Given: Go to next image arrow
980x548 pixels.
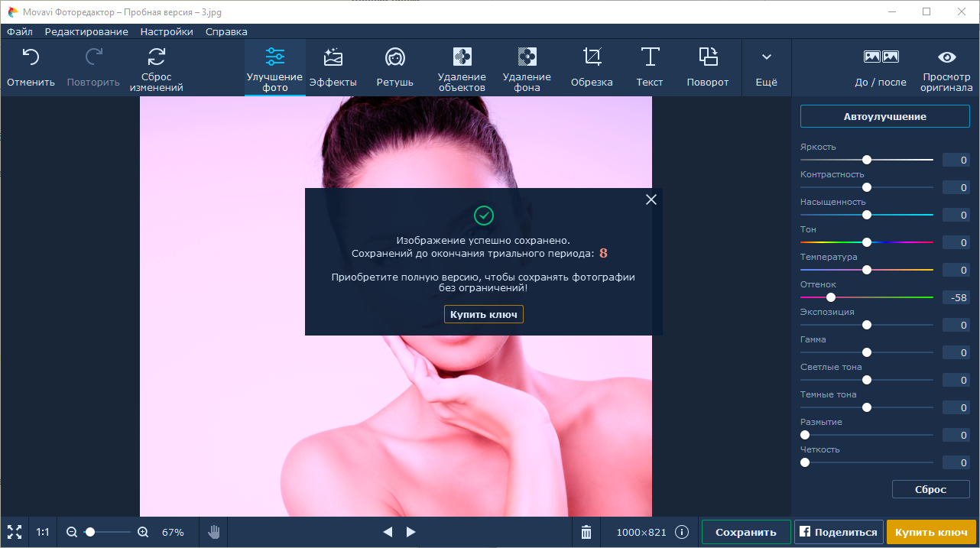Looking at the screenshot, I should [410, 532].
